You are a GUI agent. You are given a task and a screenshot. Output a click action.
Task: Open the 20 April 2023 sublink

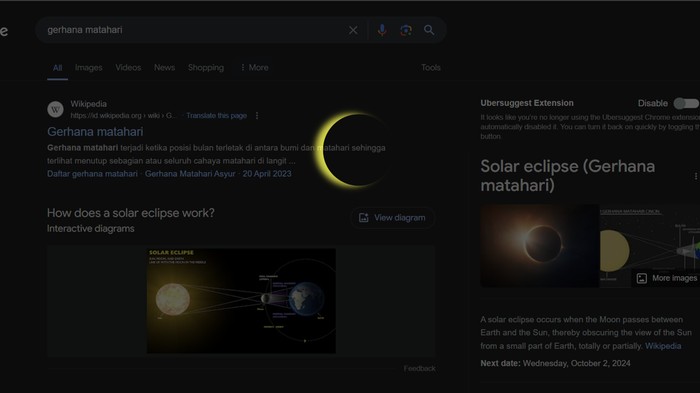tap(267, 174)
